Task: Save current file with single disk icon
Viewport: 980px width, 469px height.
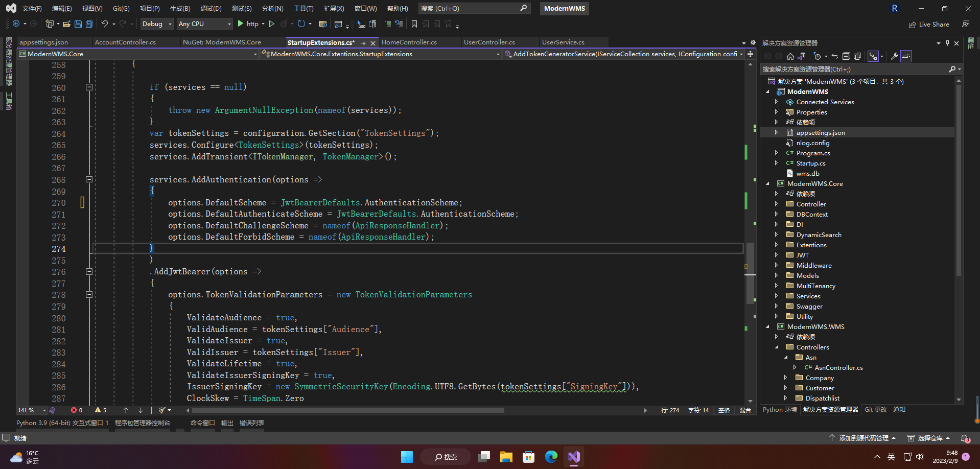Action: pos(78,24)
